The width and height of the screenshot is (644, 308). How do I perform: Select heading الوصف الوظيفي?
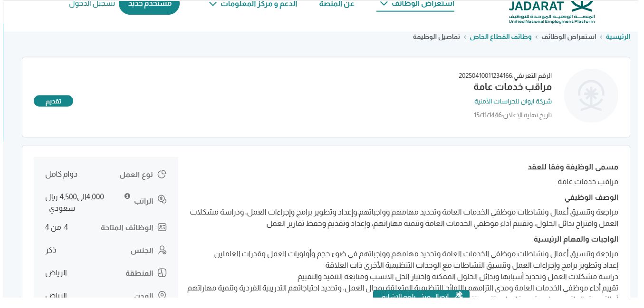coord(591,197)
